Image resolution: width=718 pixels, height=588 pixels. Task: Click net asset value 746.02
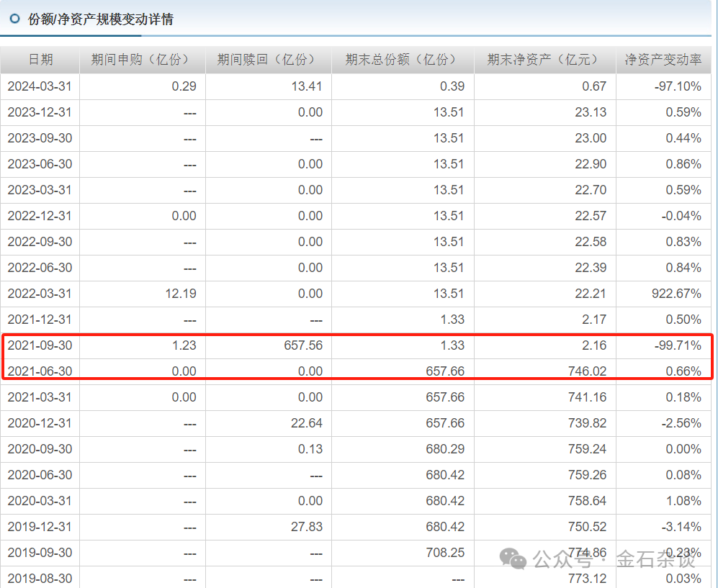pyautogui.click(x=588, y=371)
